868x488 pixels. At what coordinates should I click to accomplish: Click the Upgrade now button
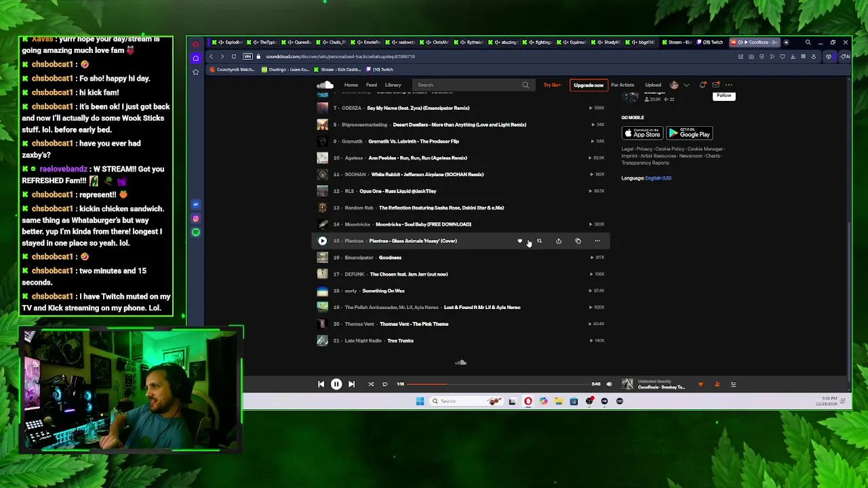(x=589, y=85)
